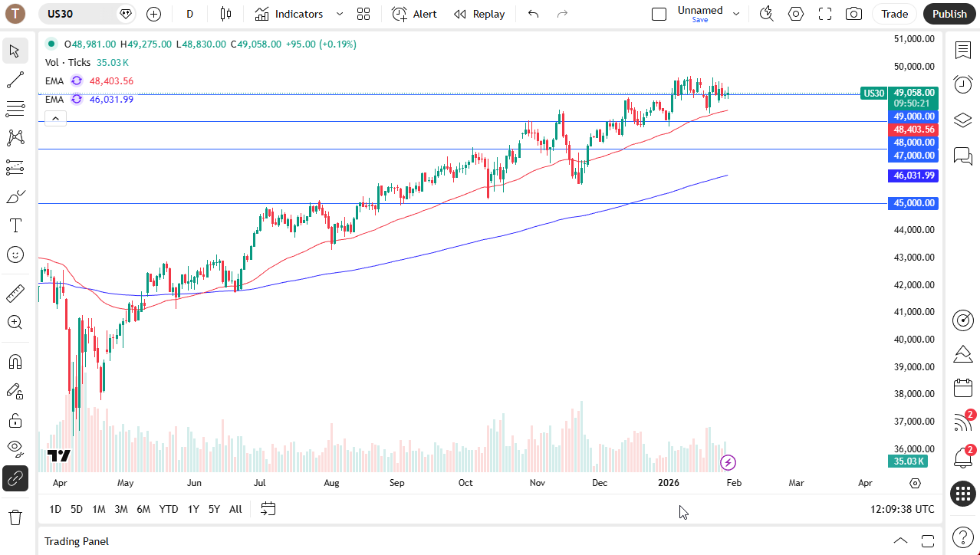Open chart settings hexagon icon

[x=796, y=14]
